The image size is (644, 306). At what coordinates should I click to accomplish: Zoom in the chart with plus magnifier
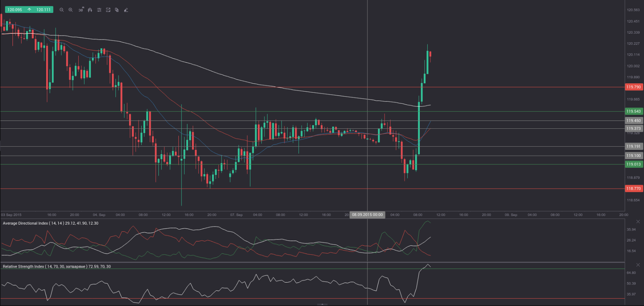[70, 10]
